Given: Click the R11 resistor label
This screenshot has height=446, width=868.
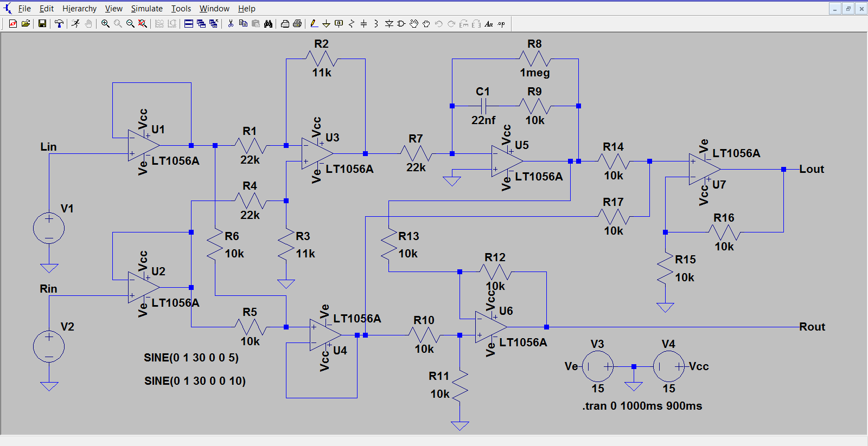Looking at the screenshot, I should pos(439,376).
